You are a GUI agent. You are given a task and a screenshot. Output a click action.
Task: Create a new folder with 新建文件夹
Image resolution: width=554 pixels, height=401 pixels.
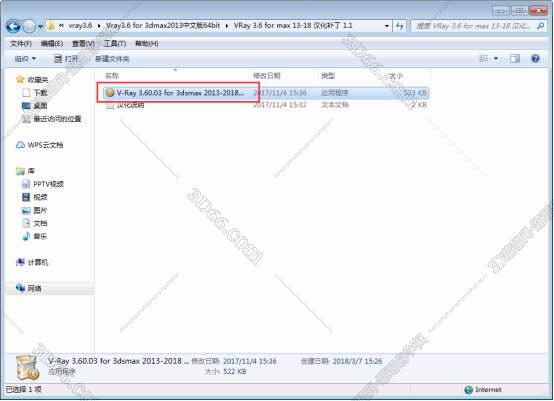[112, 59]
